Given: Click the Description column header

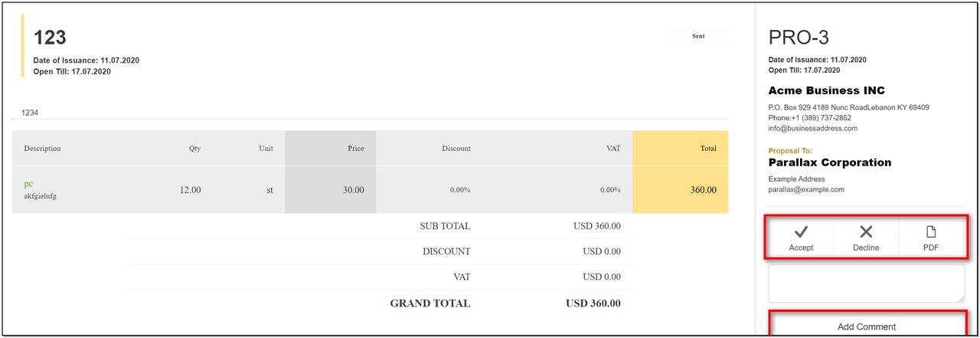Looking at the screenshot, I should click(42, 149).
